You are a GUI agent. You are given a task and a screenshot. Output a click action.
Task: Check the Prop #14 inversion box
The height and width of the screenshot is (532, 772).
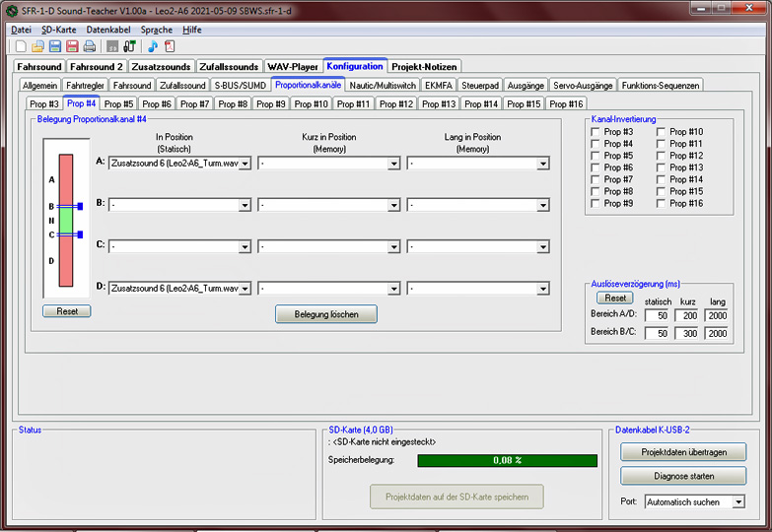click(x=661, y=179)
